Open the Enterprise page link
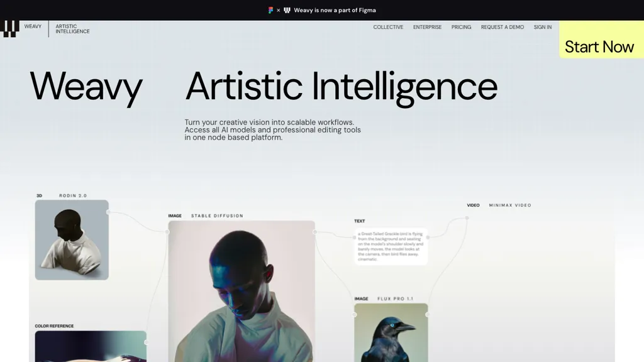The width and height of the screenshot is (644, 362). pos(427,27)
